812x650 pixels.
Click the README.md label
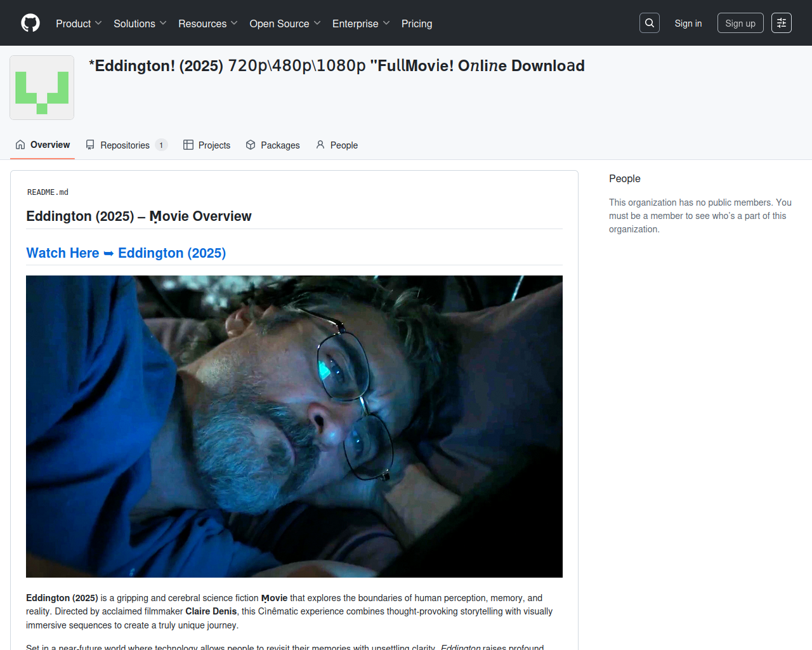[48, 192]
